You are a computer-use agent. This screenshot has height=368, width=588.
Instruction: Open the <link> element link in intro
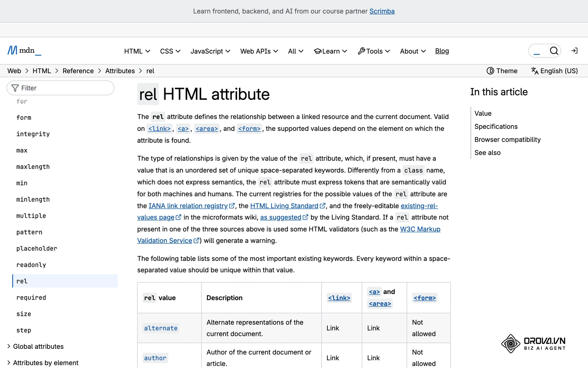(159, 128)
